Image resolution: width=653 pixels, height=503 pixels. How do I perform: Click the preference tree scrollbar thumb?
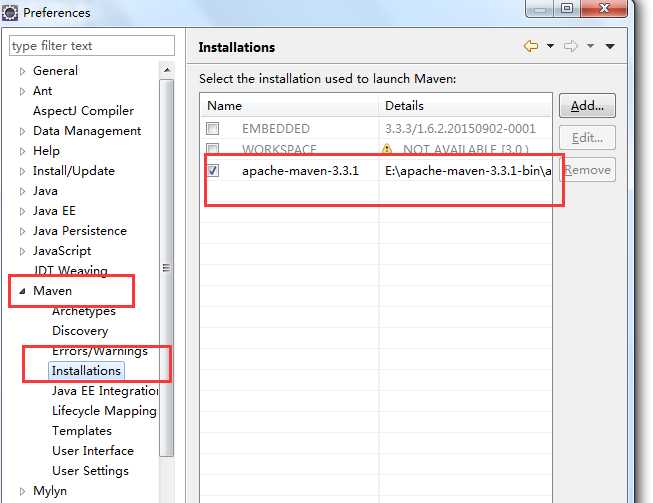tap(167, 268)
